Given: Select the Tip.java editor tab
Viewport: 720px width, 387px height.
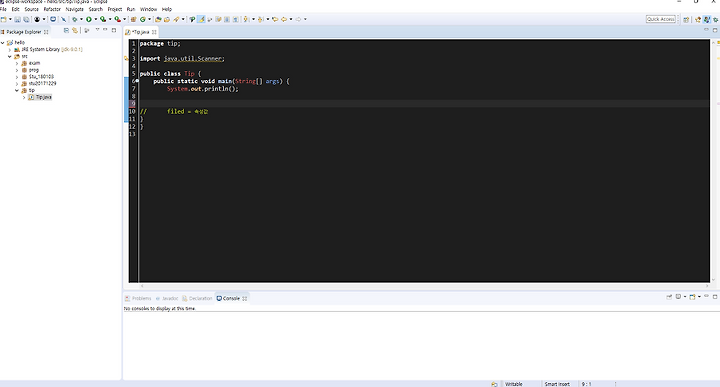Looking at the screenshot, I should (141, 32).
